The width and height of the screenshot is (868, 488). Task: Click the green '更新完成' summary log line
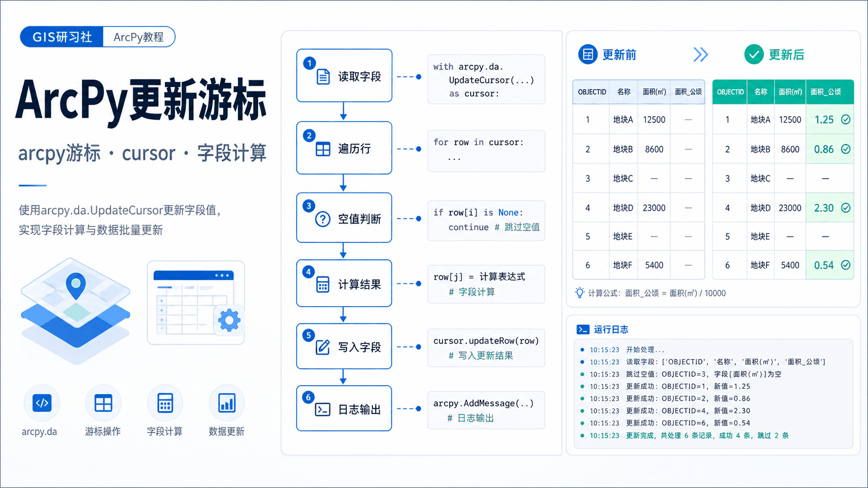pyautogui.click(x=708, y=435)
